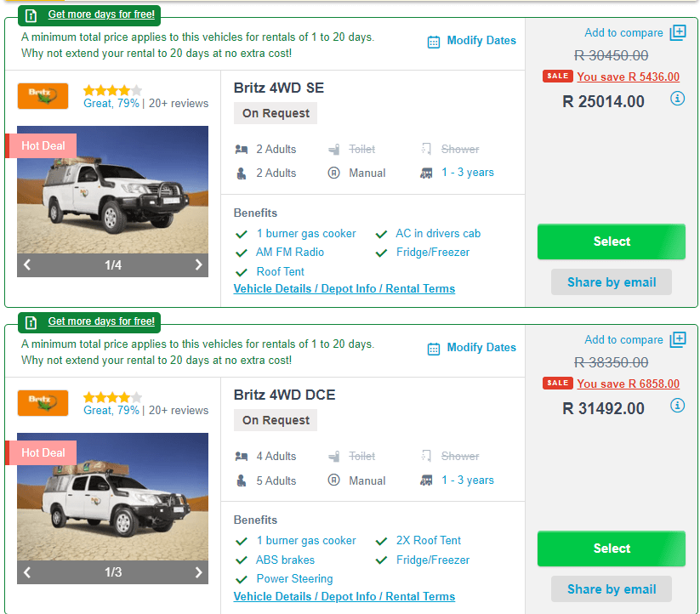Show previous photo of Britz 4WD DCE
Image resolution: width=700 pixels, height=614 pixels.
coord(27,572)
